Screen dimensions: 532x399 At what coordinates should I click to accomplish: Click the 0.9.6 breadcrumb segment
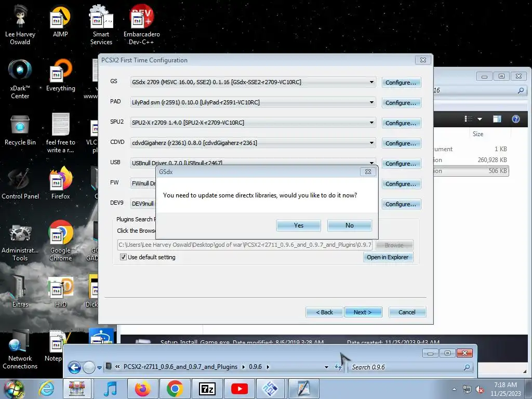point(255,367)
